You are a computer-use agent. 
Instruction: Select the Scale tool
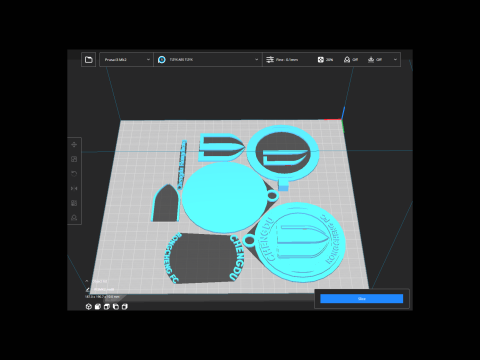tap(74, 159)
